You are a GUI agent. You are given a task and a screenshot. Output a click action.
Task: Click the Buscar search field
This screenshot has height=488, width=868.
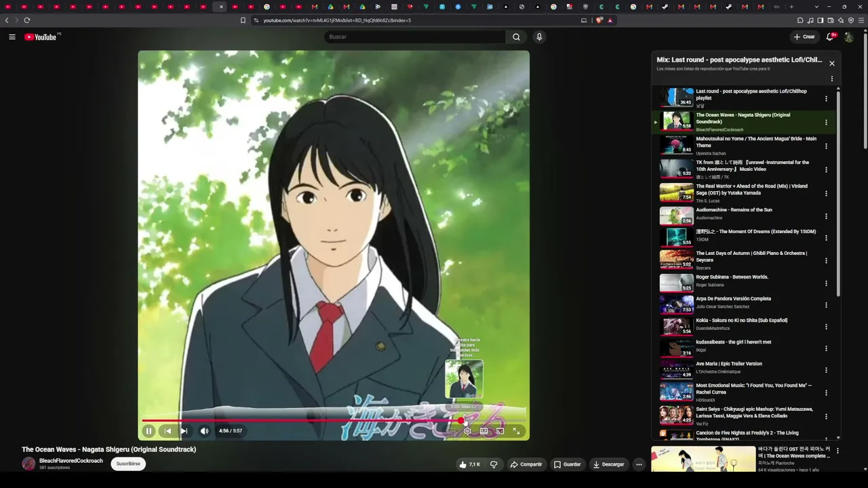click(415, 37)
